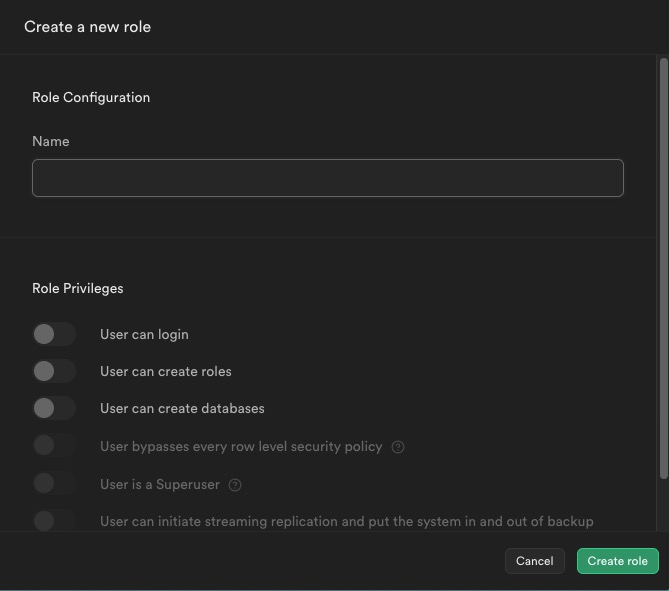The width and height of the screenshot is (669, 591).
Task: Focus the role Name input field
Action: pos(327,178)
